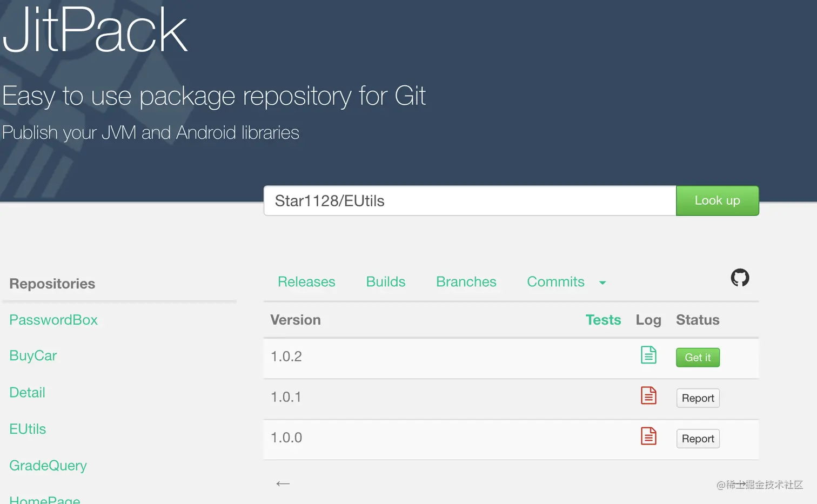
Task: Switch to the Commits tab
Action: tap(555, 281)
